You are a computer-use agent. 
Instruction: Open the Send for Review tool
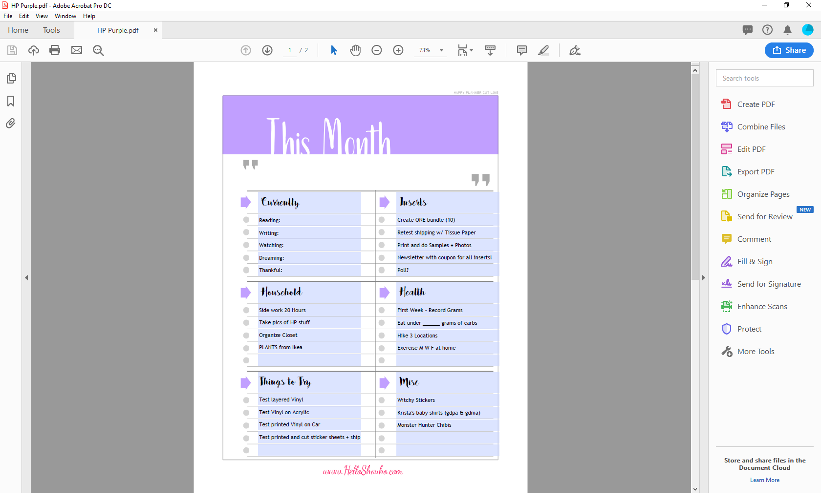pyautogui.click(x=765, y=216)
